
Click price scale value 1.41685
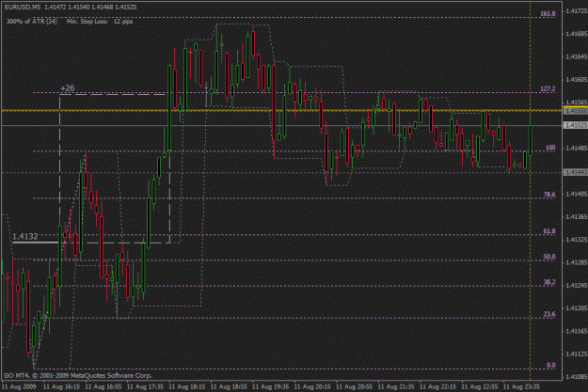click(x=577, y=34)
